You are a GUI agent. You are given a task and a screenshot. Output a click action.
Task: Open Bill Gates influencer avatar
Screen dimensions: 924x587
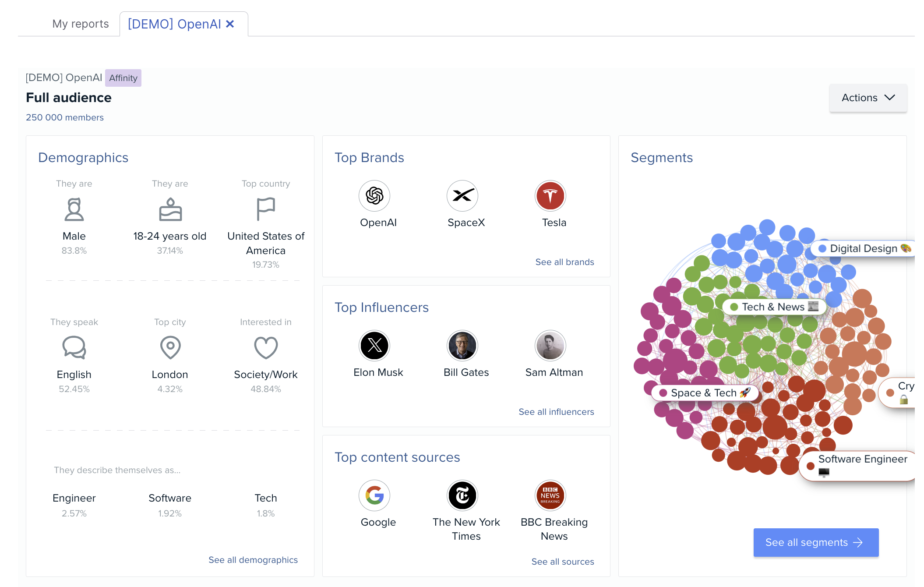[462, 346]
